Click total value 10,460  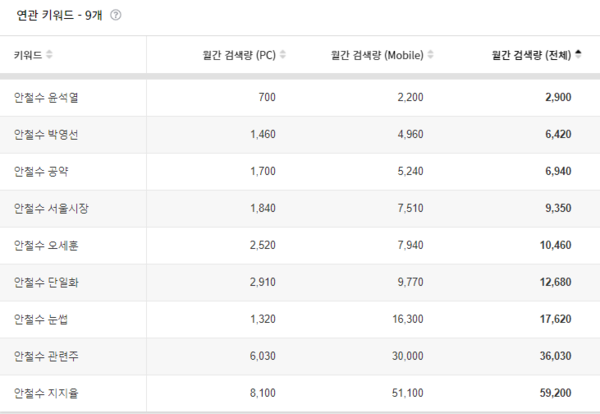pyautogui.click(x=556, y=245)
